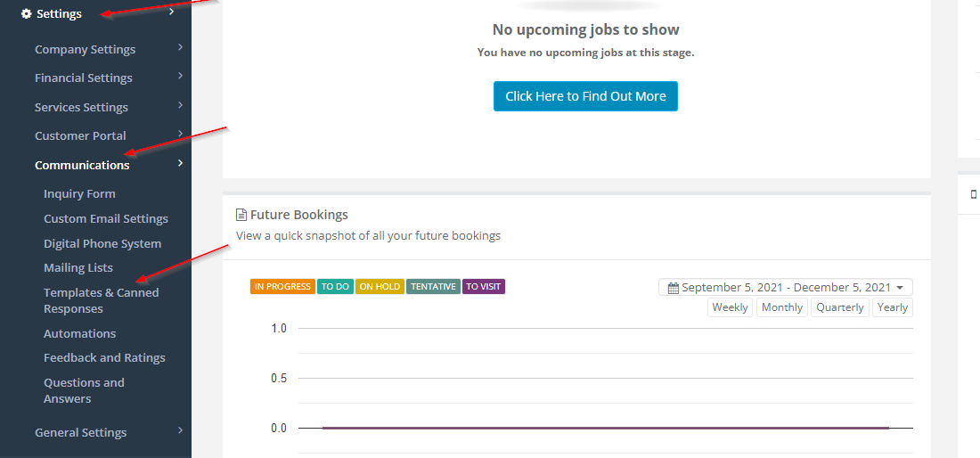Toggle the ON HOLD status filter
This screenshot has height=458, width=980.
380,287
